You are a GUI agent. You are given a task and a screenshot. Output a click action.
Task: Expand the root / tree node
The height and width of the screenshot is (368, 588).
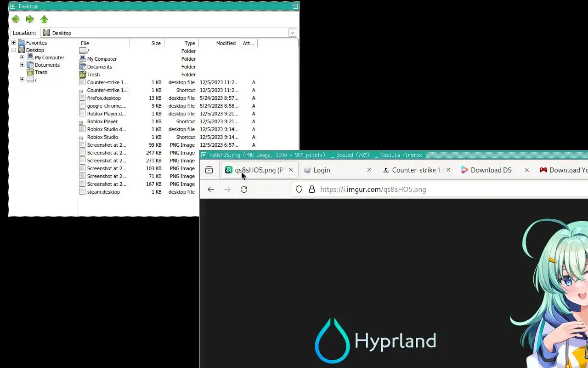pyautogui.click(x=22, y=80)
